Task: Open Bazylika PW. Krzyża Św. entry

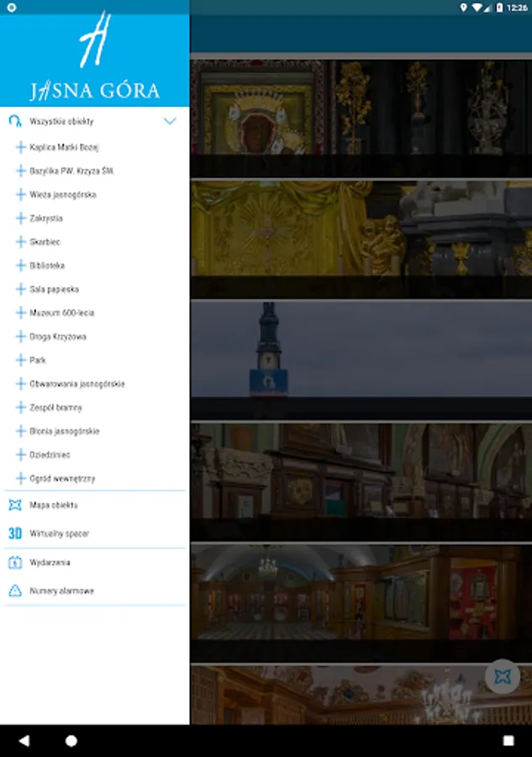Action: click(72, 171)
